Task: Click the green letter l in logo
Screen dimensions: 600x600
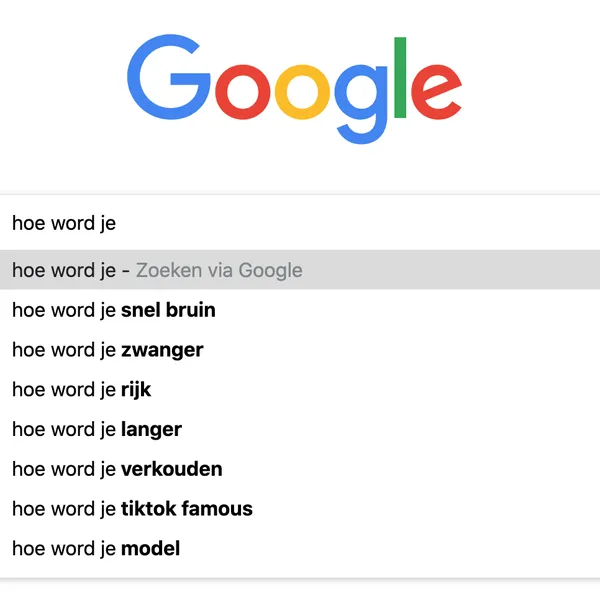Action: point(401,77)
